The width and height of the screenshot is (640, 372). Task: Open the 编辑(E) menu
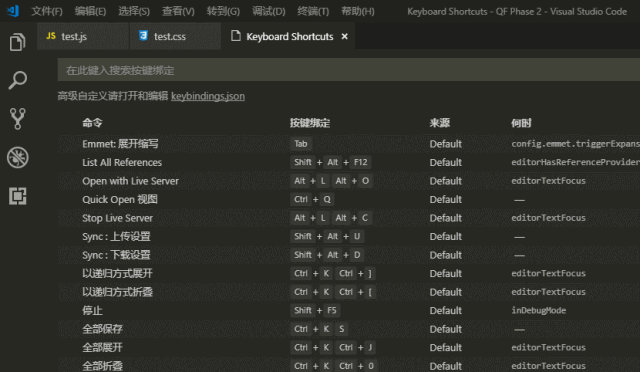pos(90,11)
